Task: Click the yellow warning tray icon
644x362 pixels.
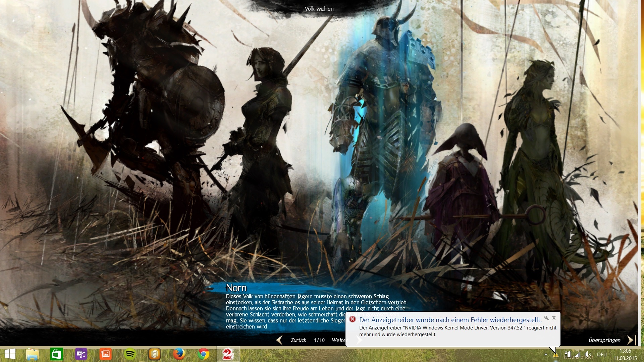Action: point(556,355)
